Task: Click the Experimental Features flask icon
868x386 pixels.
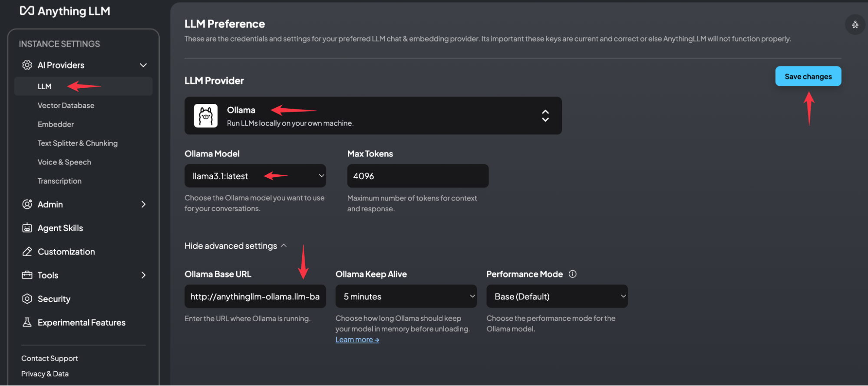Action: [27, 322]
